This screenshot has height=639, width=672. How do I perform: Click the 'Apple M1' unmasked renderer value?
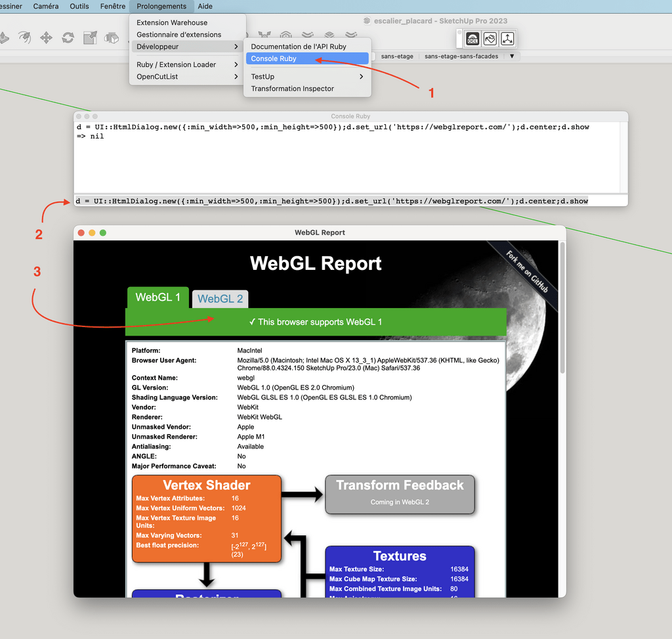(x=251, y=437)
